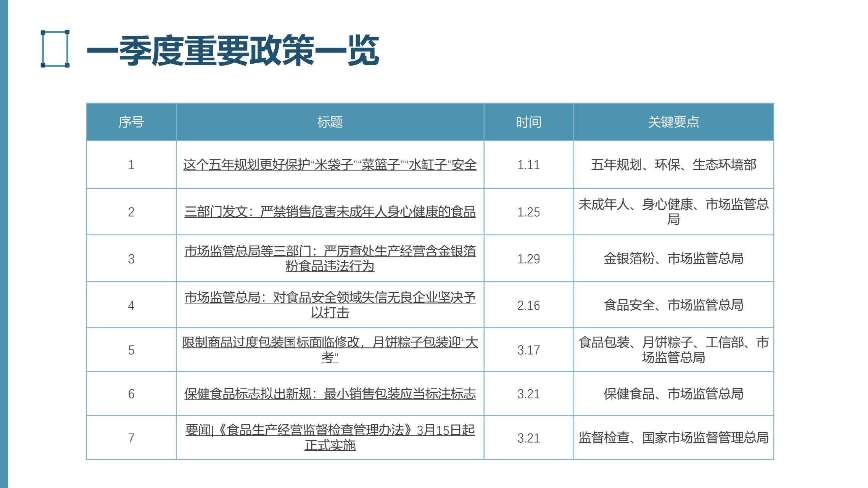
Task: Open the 保健食品标志拟出新规 link
Action: point(330,393)
